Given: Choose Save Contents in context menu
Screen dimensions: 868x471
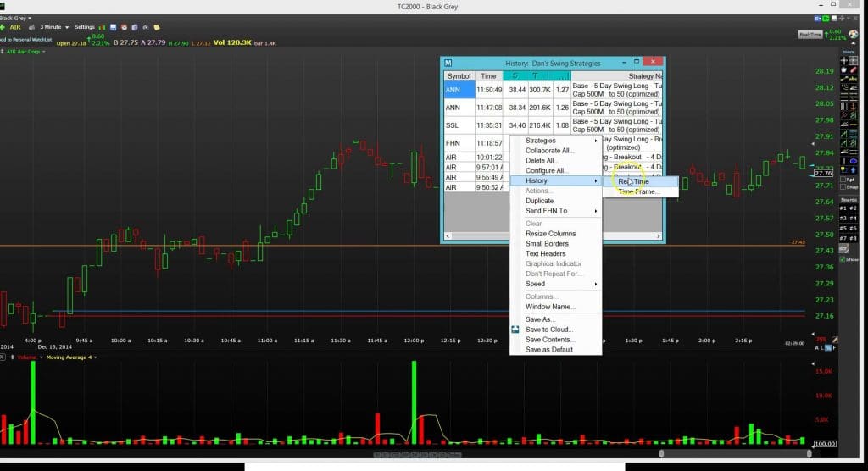Looking at the screenshot, I should [556, 340].
